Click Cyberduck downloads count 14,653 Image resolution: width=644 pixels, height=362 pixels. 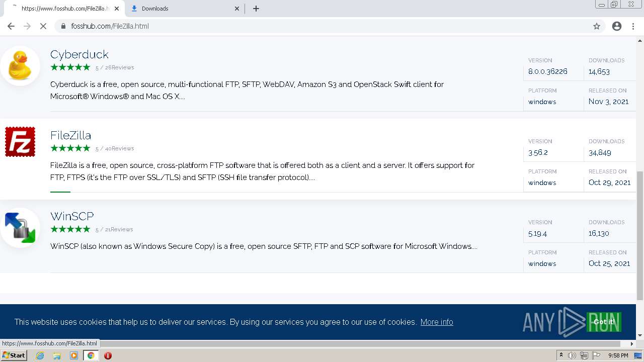pyautogui.click(x=599, y=71)
